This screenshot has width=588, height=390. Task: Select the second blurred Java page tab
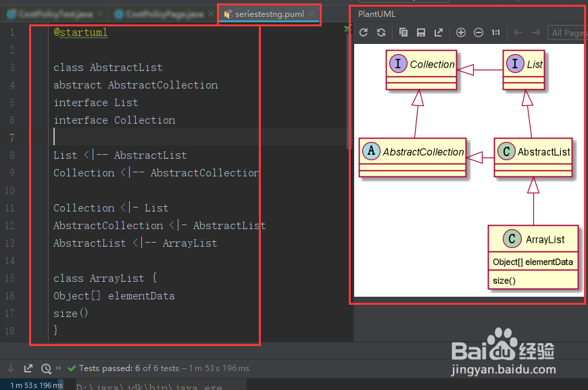click(164, 14)
